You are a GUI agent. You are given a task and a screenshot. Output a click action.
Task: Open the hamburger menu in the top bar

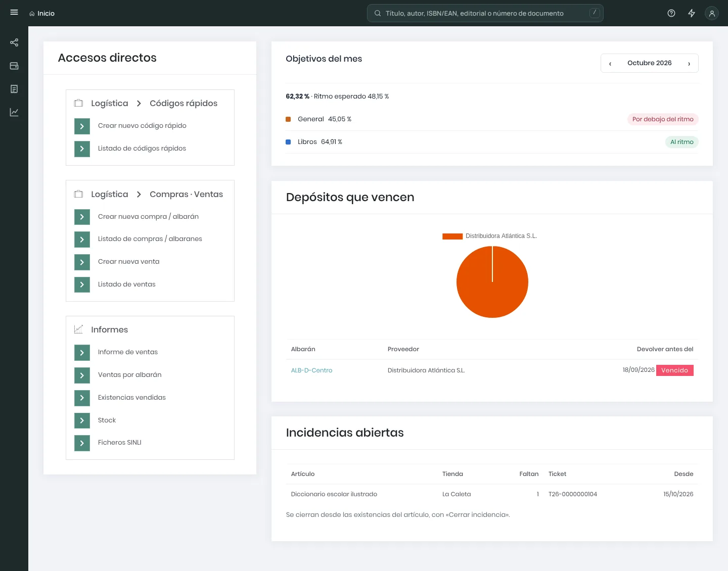(x=14, y=13)
